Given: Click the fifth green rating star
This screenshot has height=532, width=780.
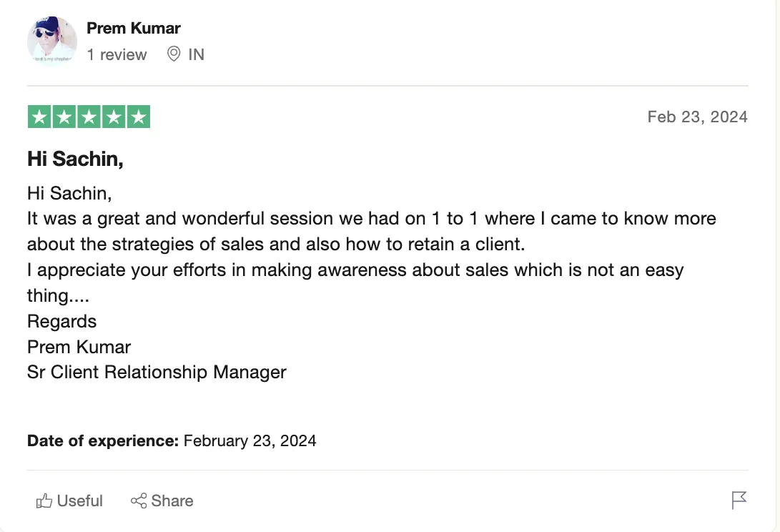Looking at the screenshot, I should click(x=138, y=117).
